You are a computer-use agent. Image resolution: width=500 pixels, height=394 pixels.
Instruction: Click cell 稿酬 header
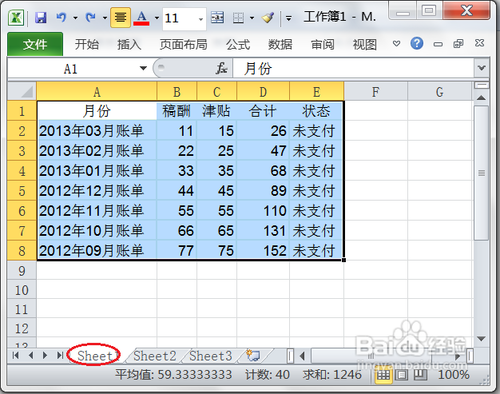point(177,111)
